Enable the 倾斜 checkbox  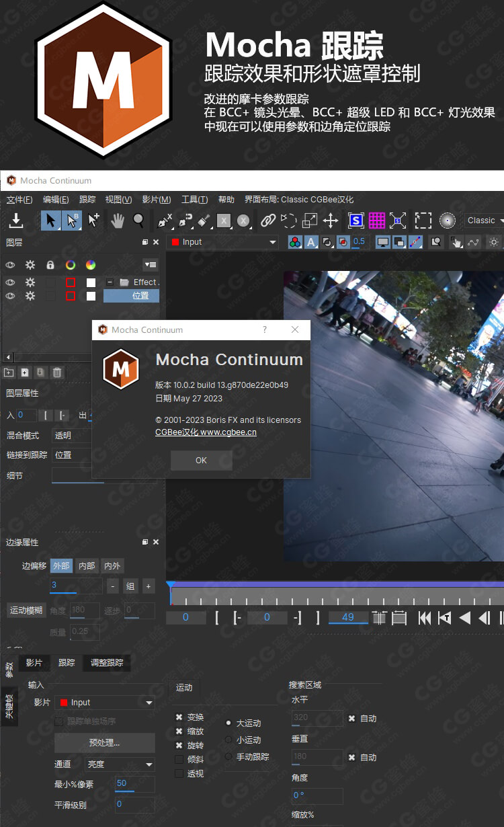(179, 759)
